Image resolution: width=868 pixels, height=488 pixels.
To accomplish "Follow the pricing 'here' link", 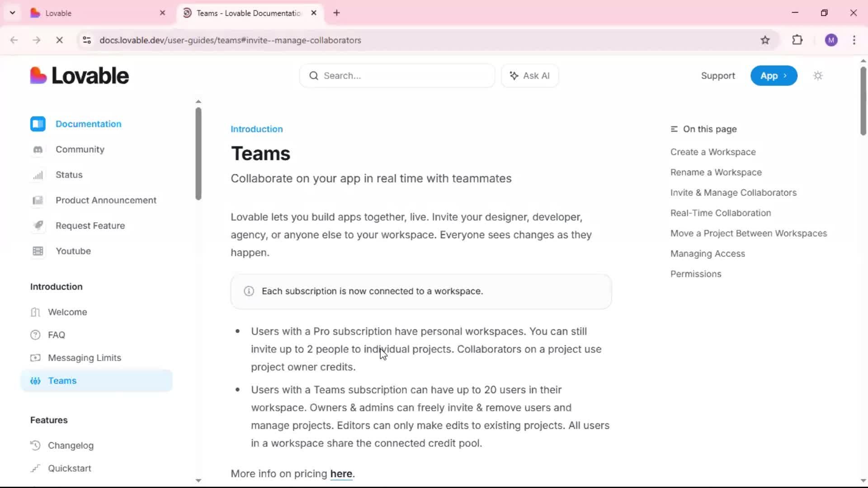I will [341, 474].
